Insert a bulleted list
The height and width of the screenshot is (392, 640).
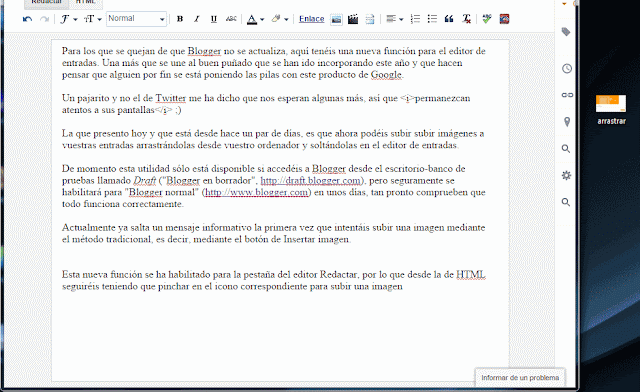(x=432, y=19)
